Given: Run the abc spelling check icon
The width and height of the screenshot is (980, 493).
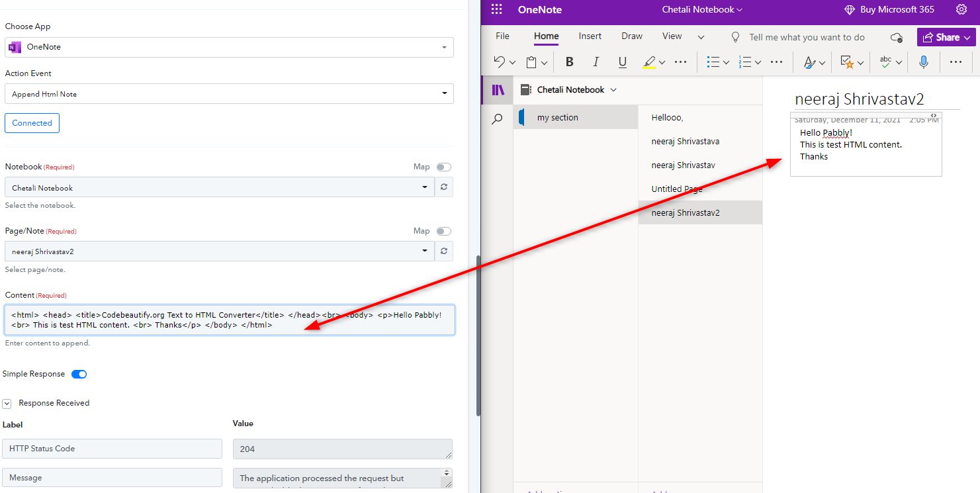Looking at the screenshot, I should pos(886,62).
